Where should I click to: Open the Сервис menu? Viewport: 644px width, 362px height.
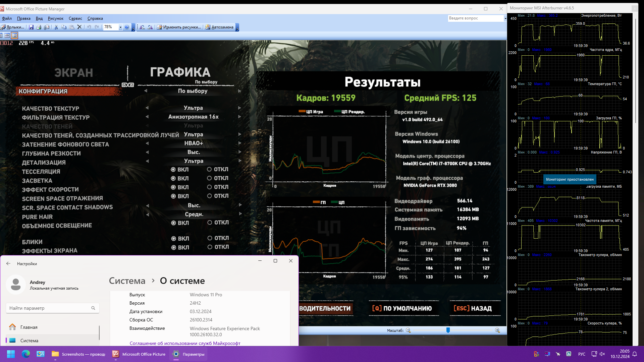tap(75, 18)
